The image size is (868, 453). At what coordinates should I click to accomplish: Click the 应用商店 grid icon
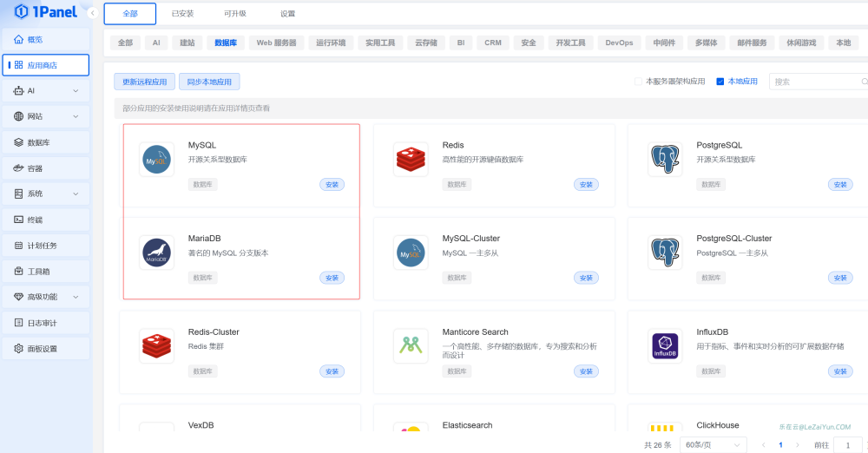[x=19, y=65]
